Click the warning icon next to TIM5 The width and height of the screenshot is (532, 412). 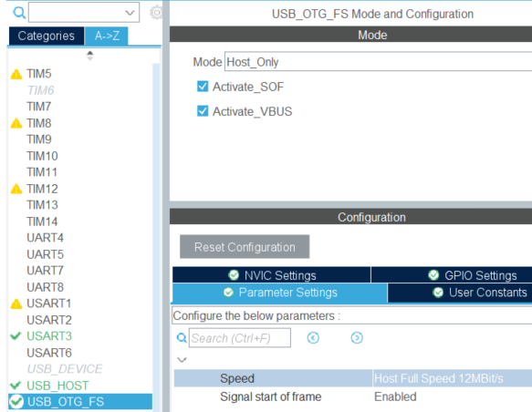(x=16, y=74)
